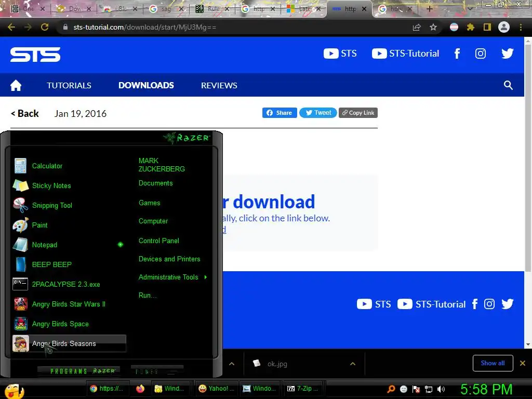This screenshot has width=532, height=399.
Task: Open the tab search dropdown arrow
Action: point(470,9)
